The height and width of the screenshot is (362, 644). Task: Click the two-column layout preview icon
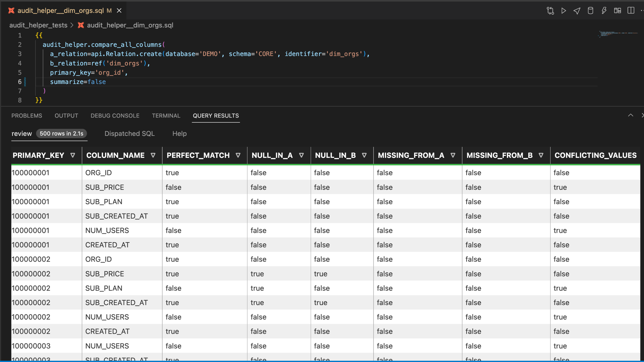618,11
